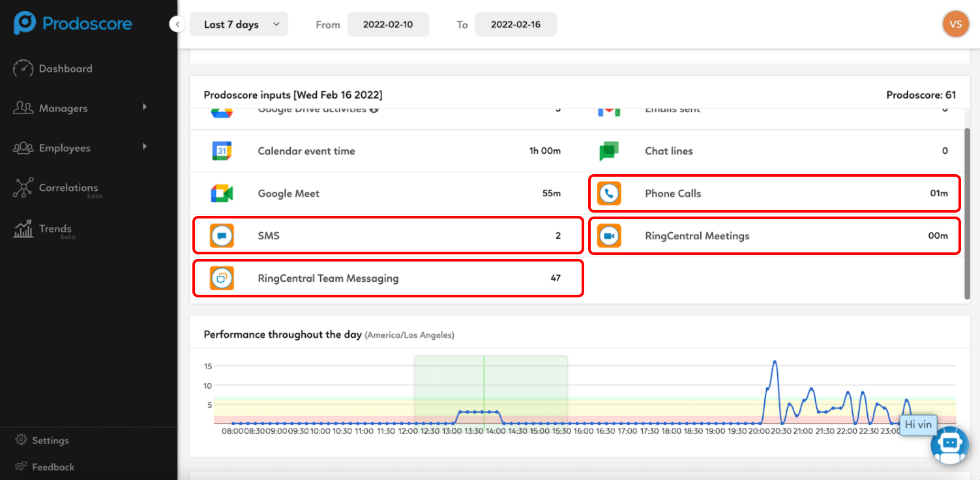980x480 pixels.
Task: Click the From date field 2022-02-10
Action: (388, 24)
